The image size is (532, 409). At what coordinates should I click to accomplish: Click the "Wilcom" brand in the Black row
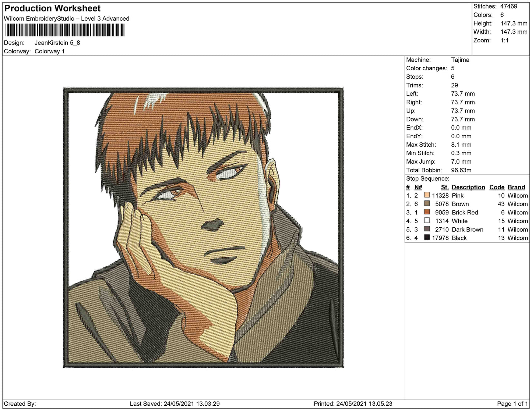pos(518,238)
